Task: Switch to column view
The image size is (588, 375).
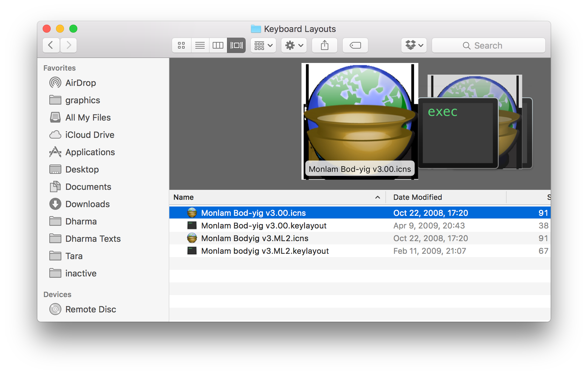Action: point(218,45)
